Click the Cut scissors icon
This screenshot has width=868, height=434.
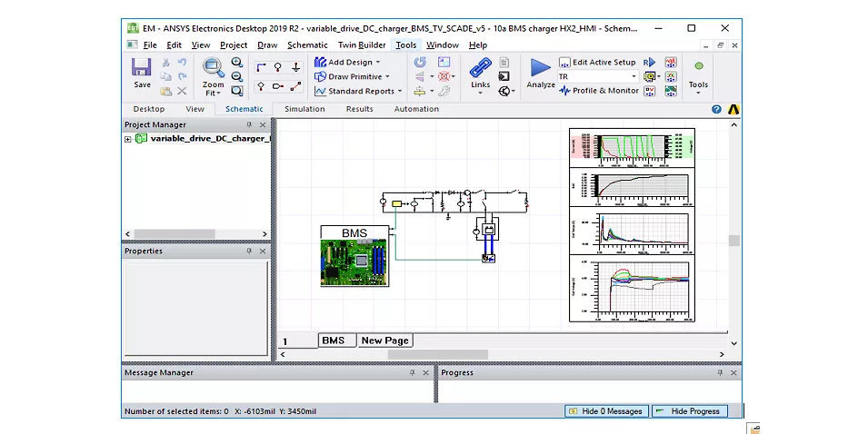click(165, 63)
